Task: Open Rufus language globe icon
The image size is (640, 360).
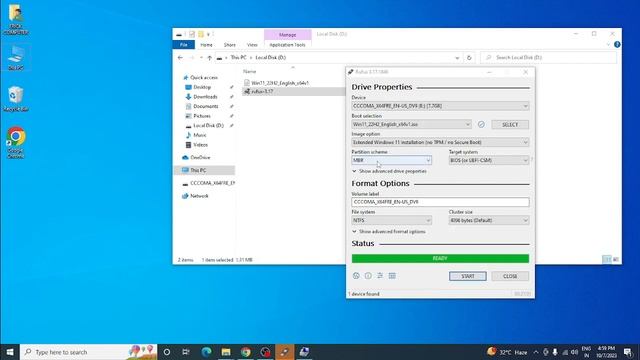Action: pyautogui.click(x=356, y=276)
